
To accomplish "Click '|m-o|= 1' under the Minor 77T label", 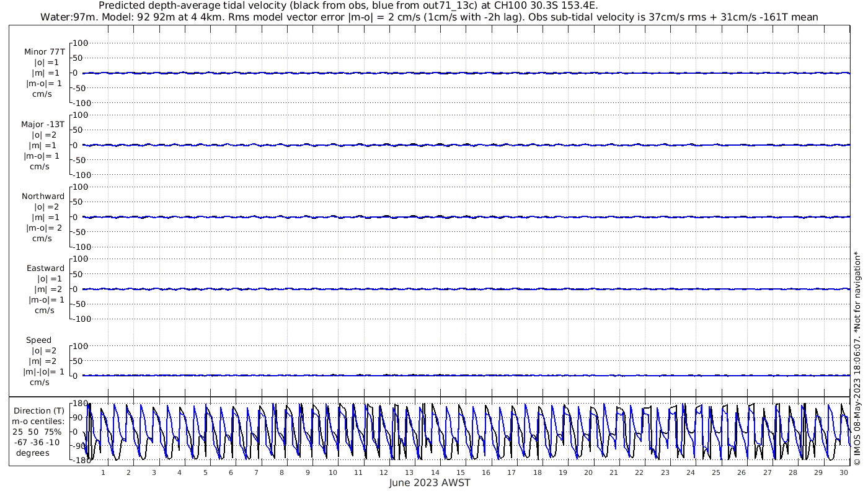I will 44,83.
